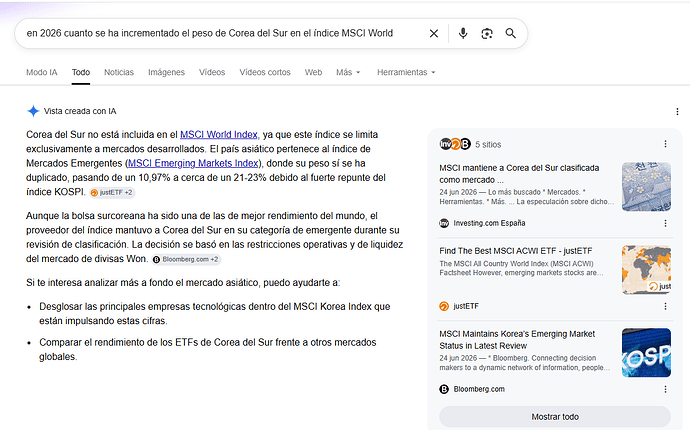Open 'MSCI mantiene a Corea del Sur' article
690x430 pixels.
click(519, 173)
